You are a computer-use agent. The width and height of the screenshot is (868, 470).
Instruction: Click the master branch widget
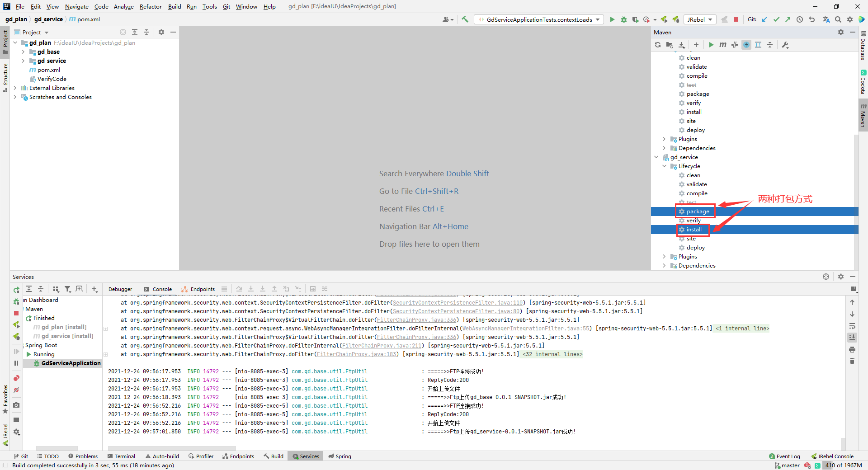click(787, 465)
